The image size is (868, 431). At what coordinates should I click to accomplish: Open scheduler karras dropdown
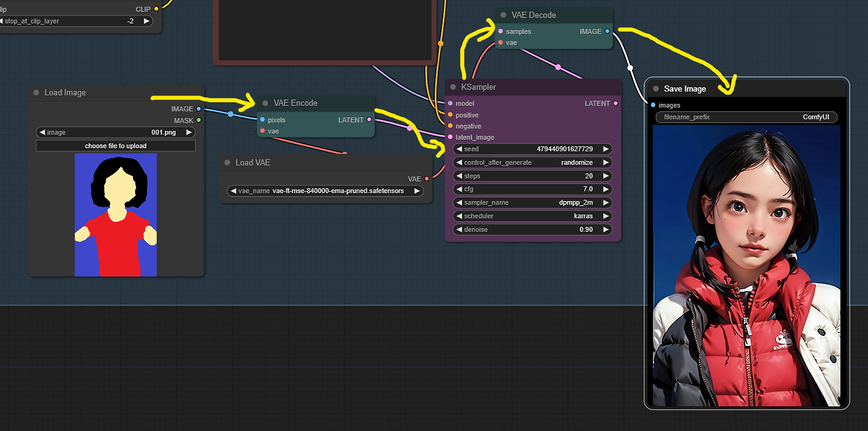(x=532, y=216)
